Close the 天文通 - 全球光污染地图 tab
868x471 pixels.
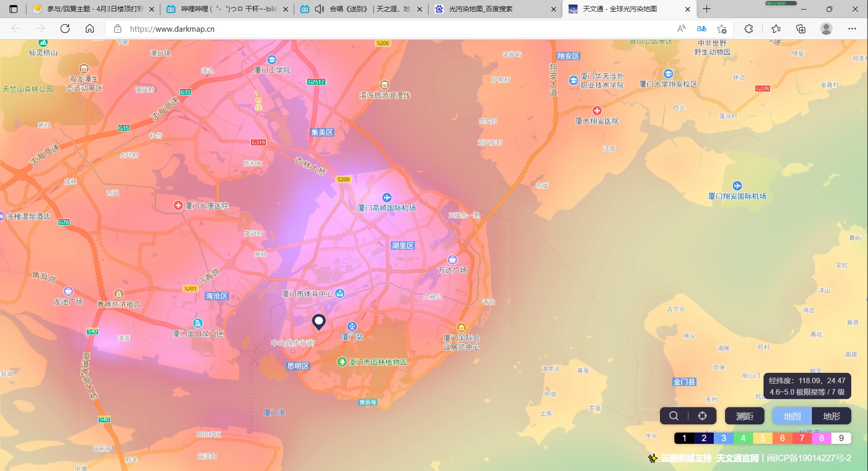(x=688, y=9)
